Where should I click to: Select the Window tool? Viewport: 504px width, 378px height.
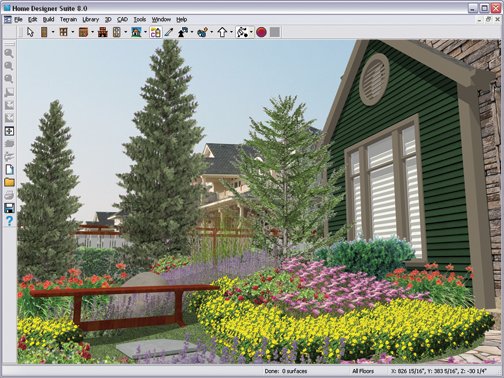tap(63, 32)
